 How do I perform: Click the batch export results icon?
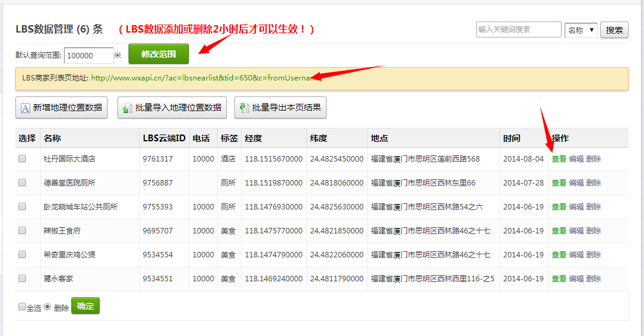(x=245, y=108)
